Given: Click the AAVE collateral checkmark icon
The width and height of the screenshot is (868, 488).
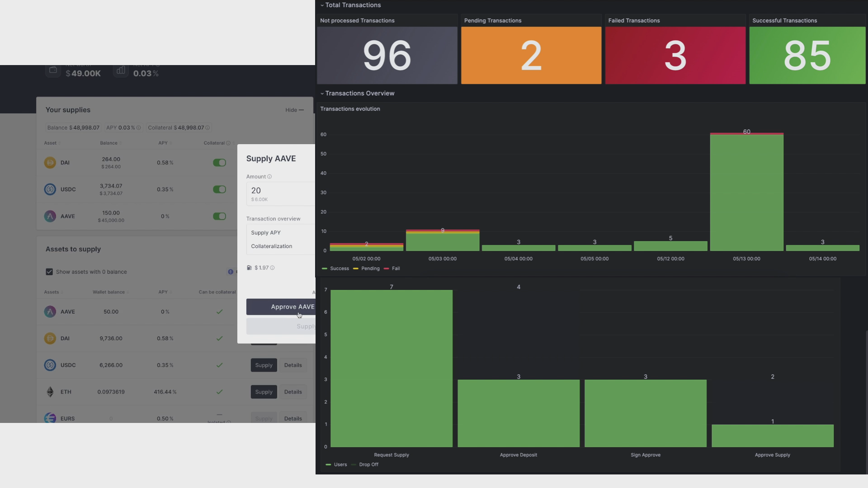Looking at the screenshot, I should point(219,312).
